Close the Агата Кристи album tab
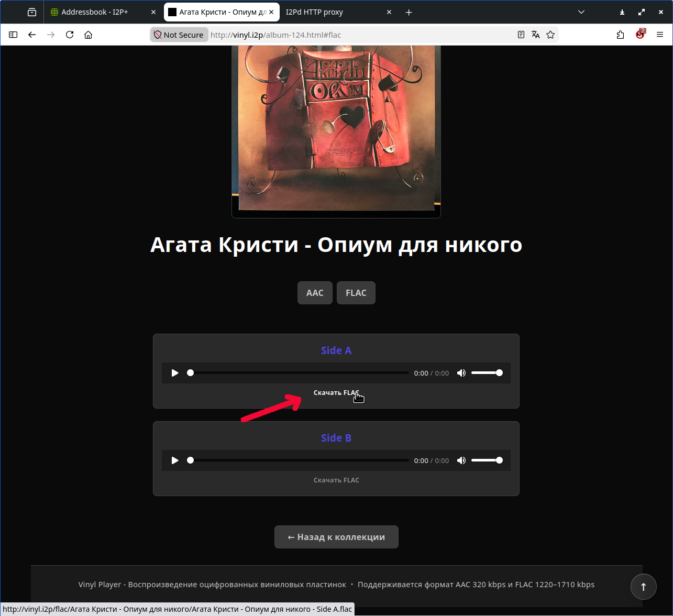The width and height of the screenshot is (673, 616). 272,12
